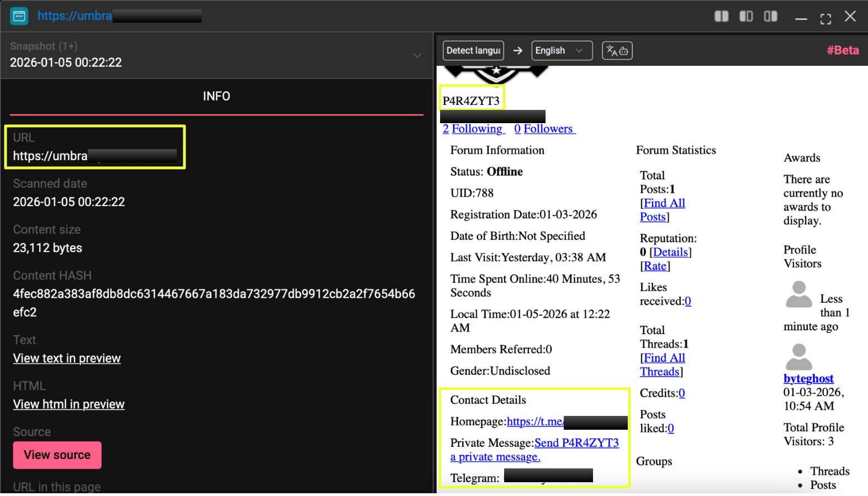Switch to the equal split view layout icon
The image size is (868, 496).
[721, 17]
